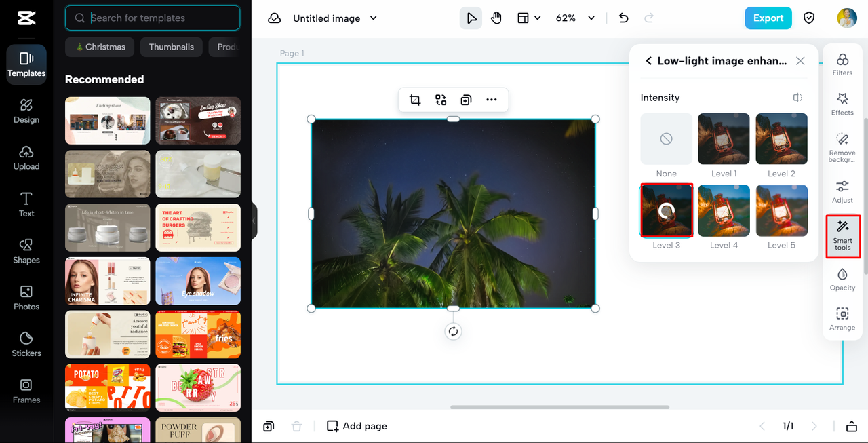Close the Low-light image enhancer panel
The height and width of the screenshot is (443, 868).
(x=800, y=61)
